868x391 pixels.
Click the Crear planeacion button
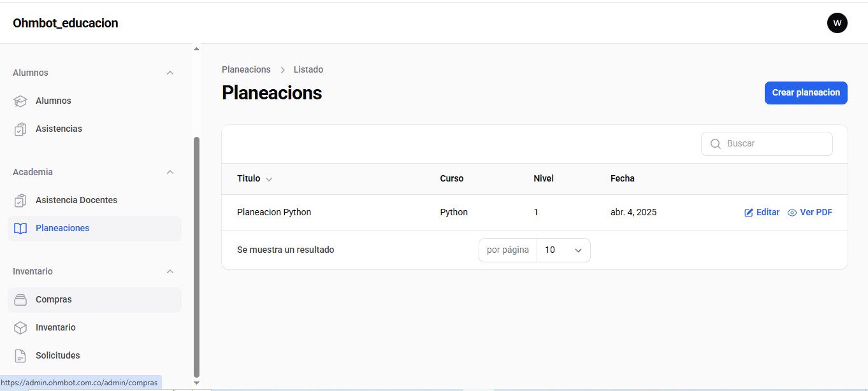click(806, 93)
